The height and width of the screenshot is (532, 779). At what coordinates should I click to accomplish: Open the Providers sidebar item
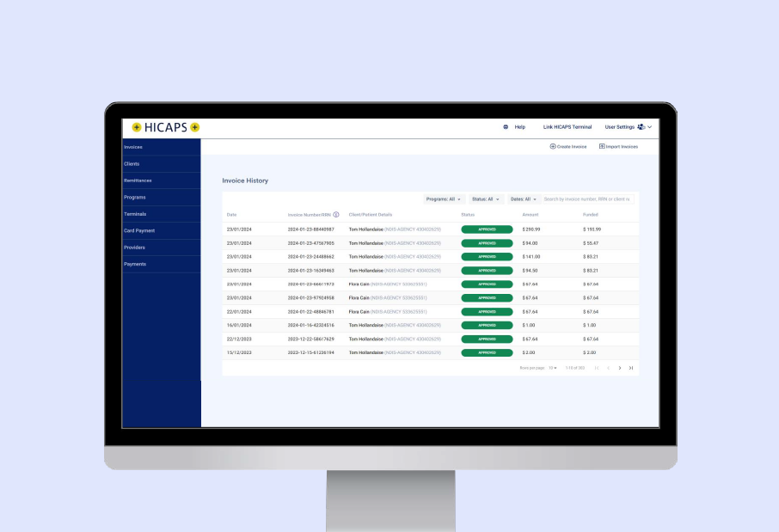(x=135, y=248)
